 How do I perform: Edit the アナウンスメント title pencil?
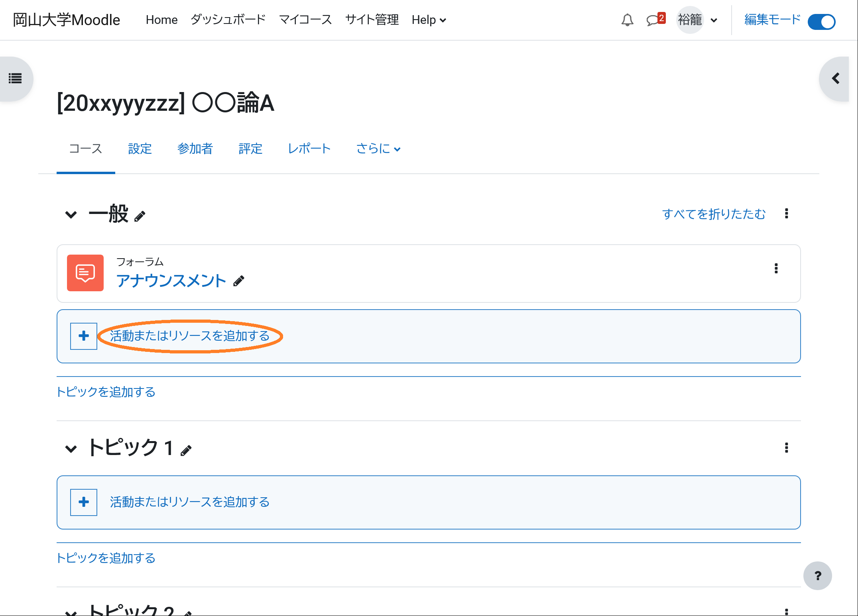coord(239,281)
